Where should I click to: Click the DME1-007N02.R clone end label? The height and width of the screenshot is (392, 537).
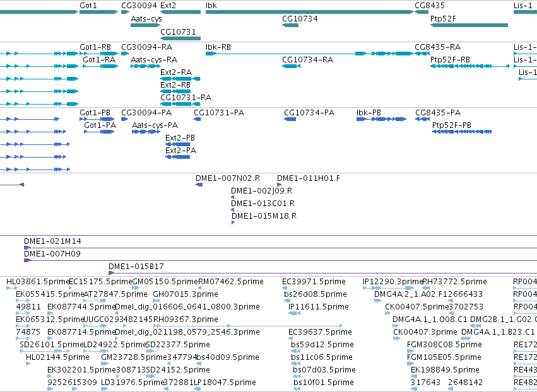(x=228, y=178)
